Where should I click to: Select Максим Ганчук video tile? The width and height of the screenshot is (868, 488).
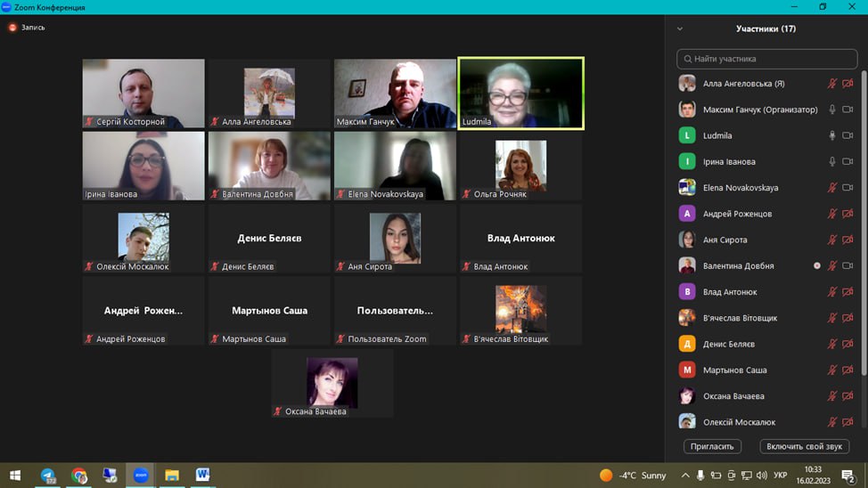click(396, 94)
